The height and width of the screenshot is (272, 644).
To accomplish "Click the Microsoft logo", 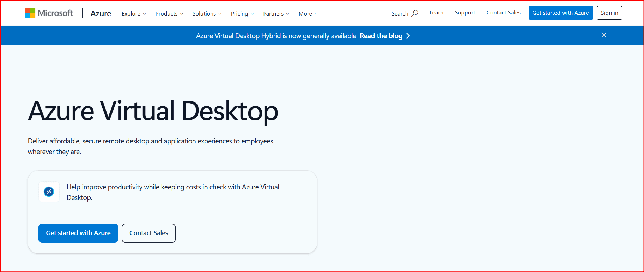I will pyautogui.click(x=49, y=13).
